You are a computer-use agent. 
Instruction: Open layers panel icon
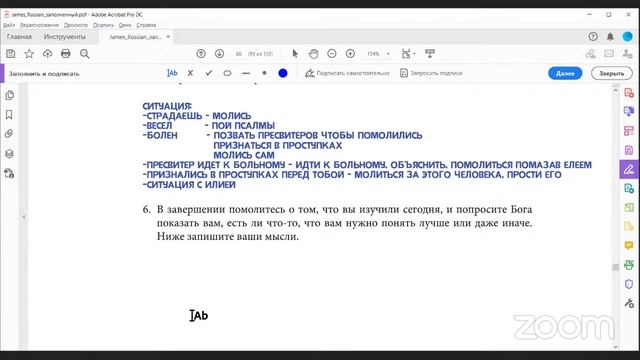(9, 153)
